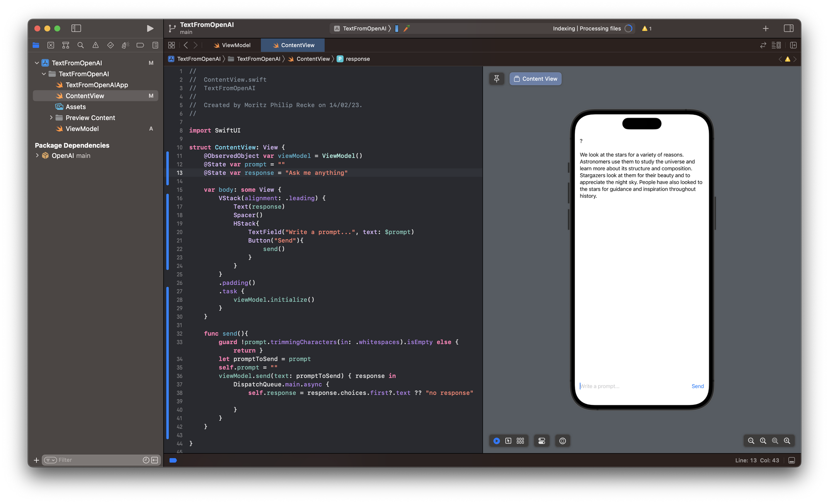829x504 pixels.
Task: Pin the preview with the pin icon
Action: [497, 79]
